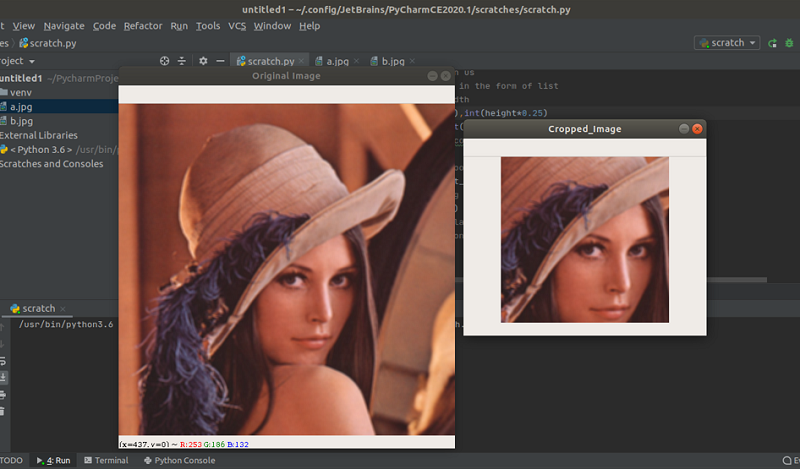Click the Original Image title bar
The height and width of the screenshot is (469, 800).
[286, 76]
